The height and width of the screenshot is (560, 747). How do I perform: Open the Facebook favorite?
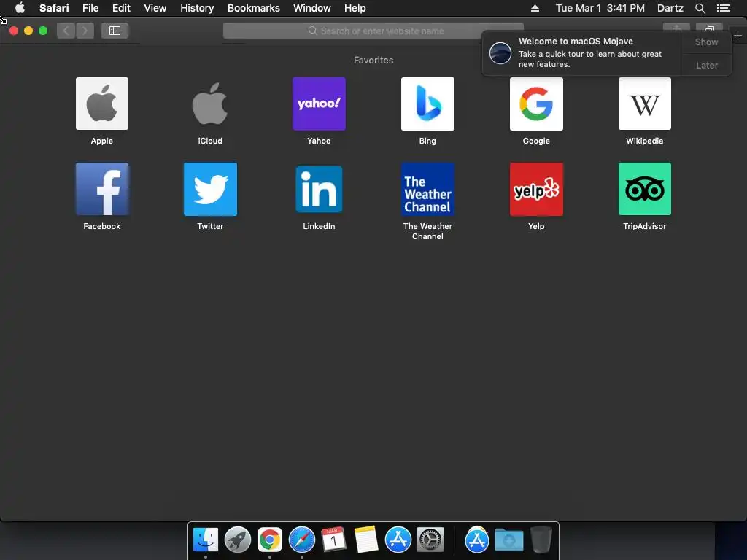point(102,189)
